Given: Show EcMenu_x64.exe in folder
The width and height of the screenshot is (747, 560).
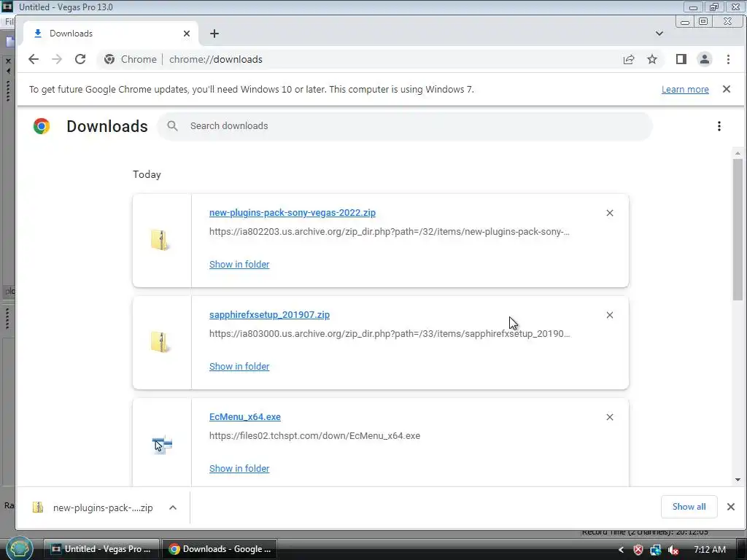Looking at the screenshot, I should click(x=239, y=469).
